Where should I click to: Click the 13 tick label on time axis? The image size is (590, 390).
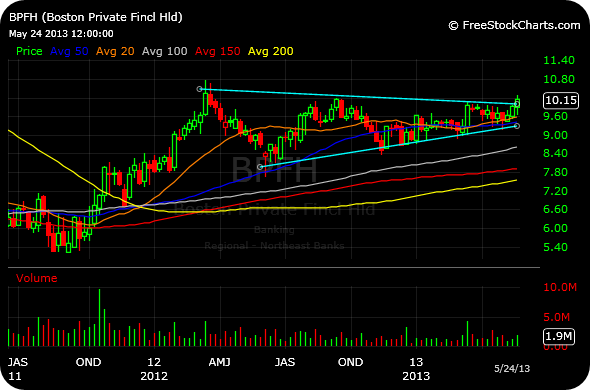tap(416, 362)
